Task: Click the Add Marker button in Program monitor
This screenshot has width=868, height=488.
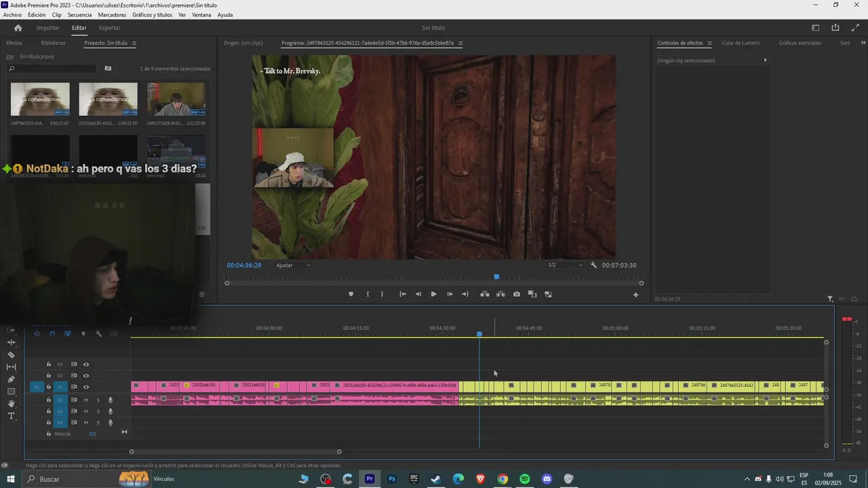Action: (x=351, y=294)
